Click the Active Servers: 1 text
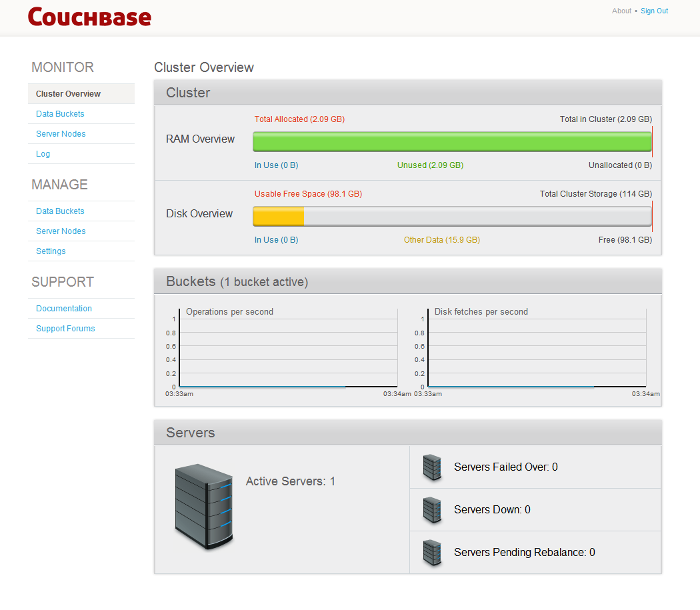 pos(290,481)
